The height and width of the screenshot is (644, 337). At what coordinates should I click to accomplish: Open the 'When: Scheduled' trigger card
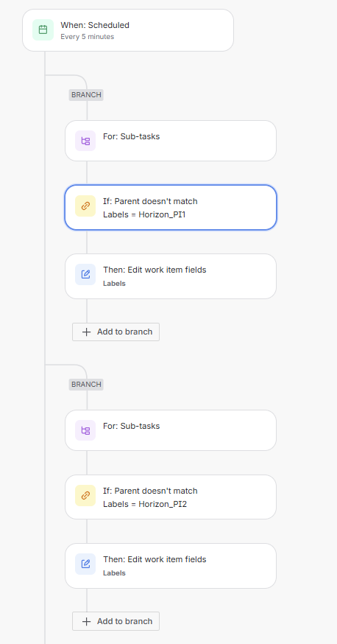click(128, 30)
